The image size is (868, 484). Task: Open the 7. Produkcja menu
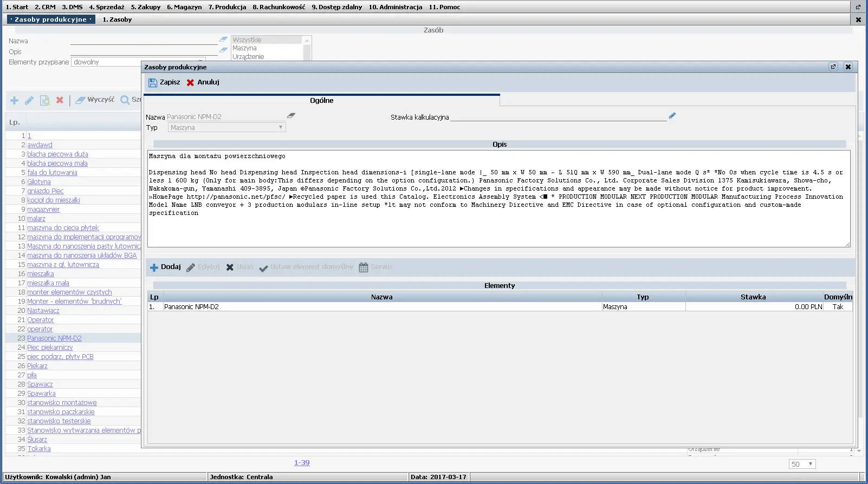(227, 7)
